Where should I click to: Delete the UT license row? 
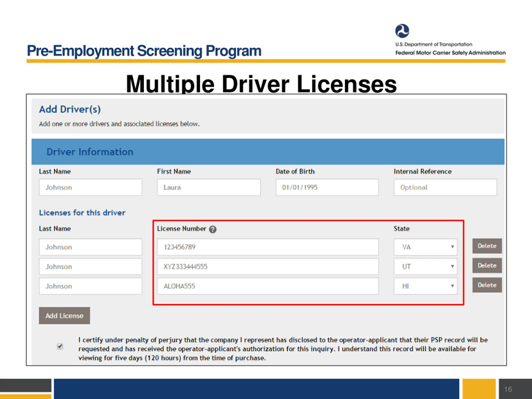pyautogui.click(x=487, y=265)
